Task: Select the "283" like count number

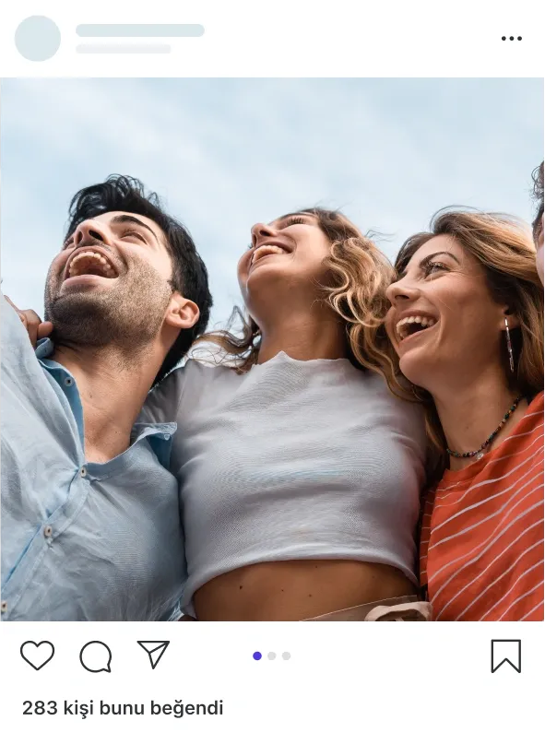Action: point(40,708)
